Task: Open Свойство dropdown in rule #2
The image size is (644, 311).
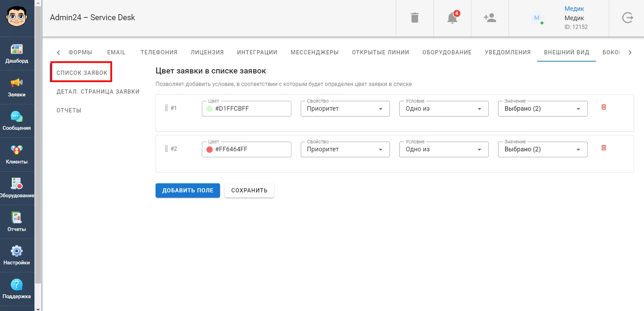Action: [x=345, y=149]
